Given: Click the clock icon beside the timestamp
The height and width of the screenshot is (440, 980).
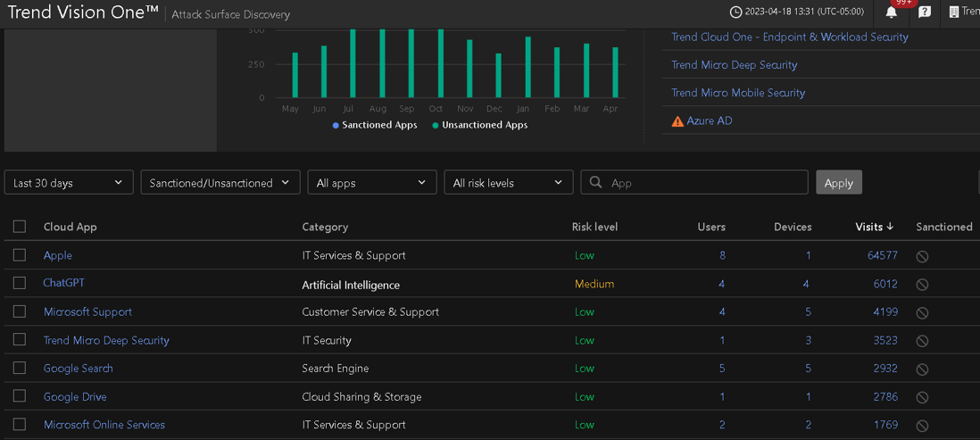Looking at the screenshot, I should (x=735, y=12).
